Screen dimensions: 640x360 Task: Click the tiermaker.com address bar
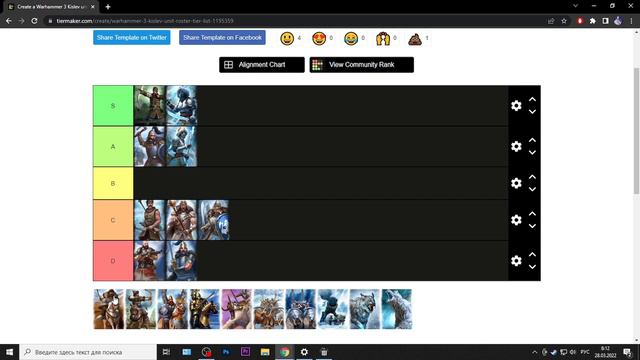294,21
